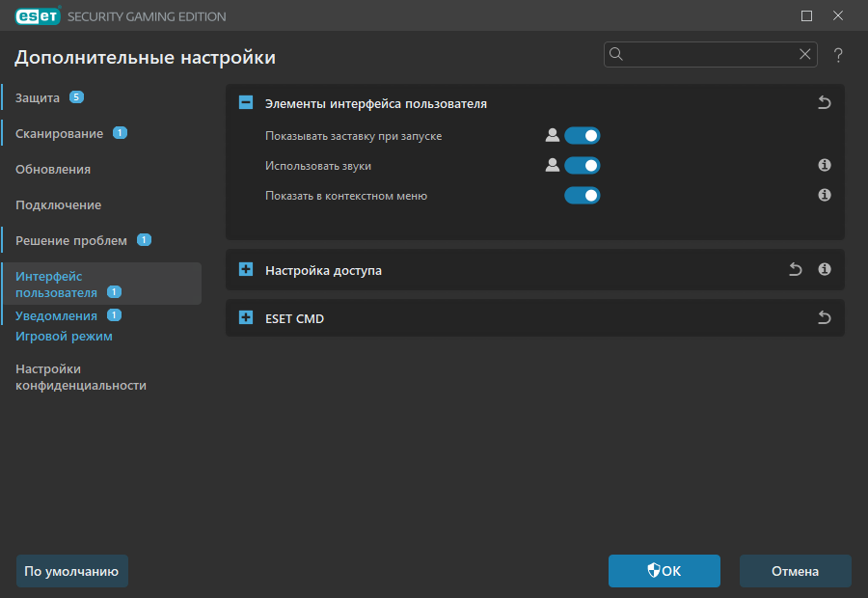Maximize the ESET settings window
The height and width of the screenshot is (598, 868).
tap(806, 16)
